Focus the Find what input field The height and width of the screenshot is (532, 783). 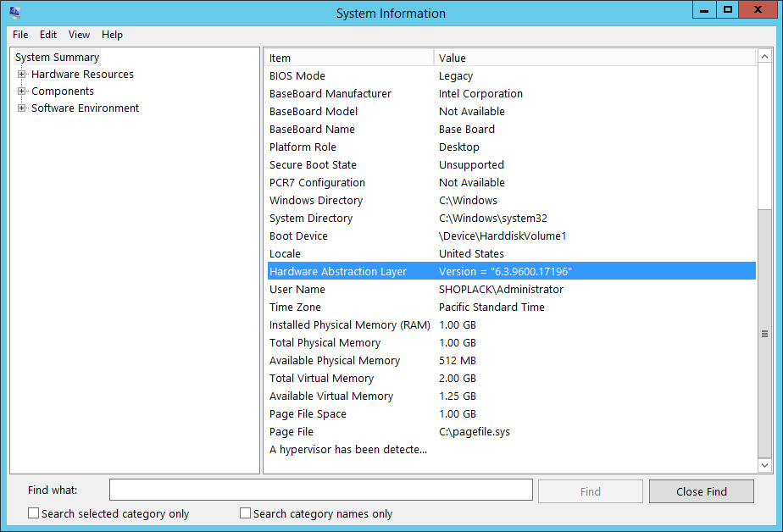(321, 490)
